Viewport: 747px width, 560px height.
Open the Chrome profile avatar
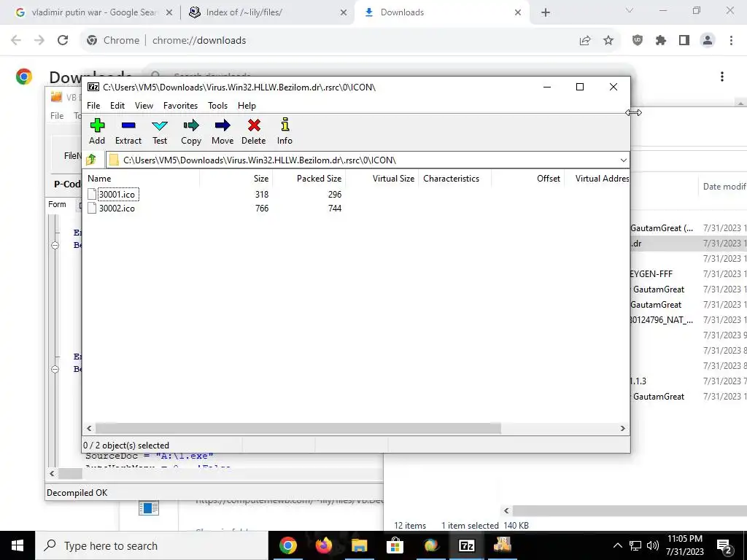(x=708, y=41)
